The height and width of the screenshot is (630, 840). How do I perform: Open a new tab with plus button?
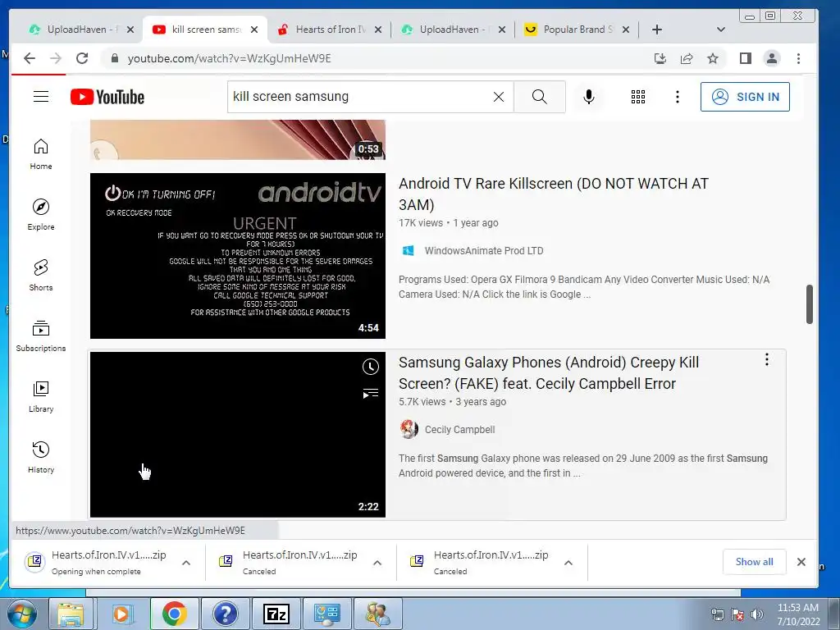[x=657, y=30]
